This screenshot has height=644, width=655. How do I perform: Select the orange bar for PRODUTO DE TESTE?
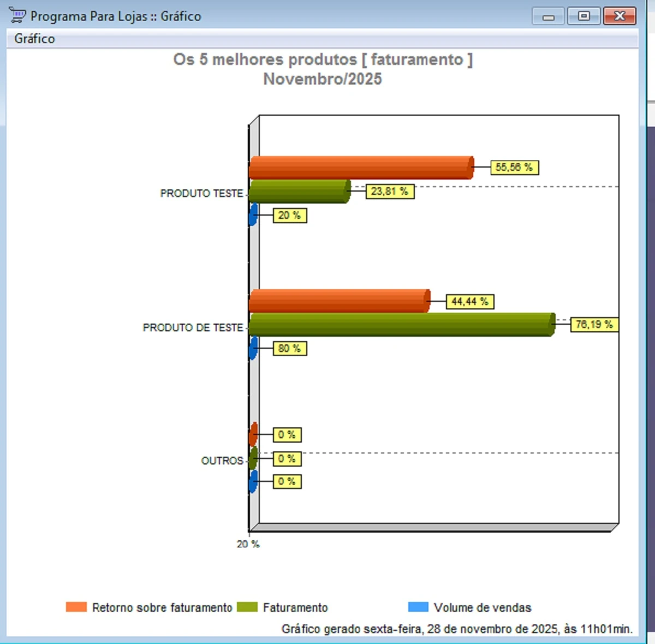click(338, 301)
